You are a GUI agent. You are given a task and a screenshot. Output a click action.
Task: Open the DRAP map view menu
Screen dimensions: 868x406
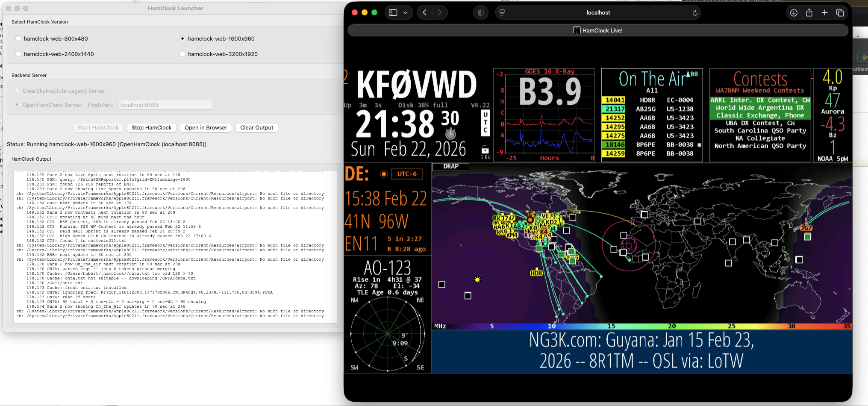450,167
